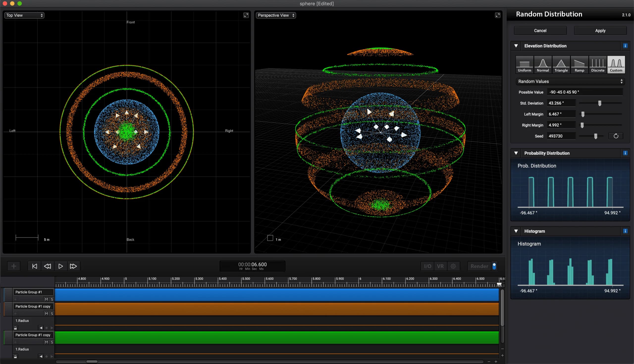The width and height of the screenshot is (634, 364).
Task: Toggle the lock on the 1.Radius track
Action: [16, 328]
